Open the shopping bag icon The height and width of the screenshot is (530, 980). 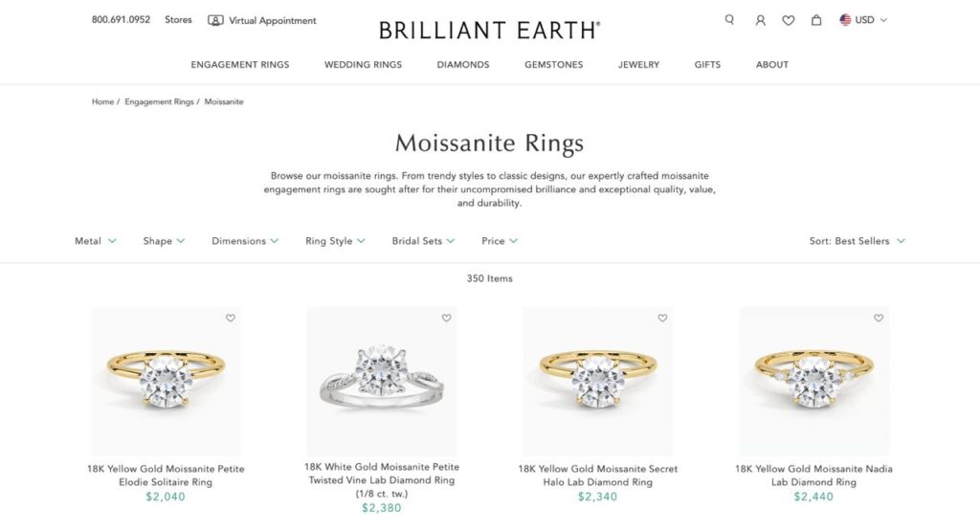[816, 20]
